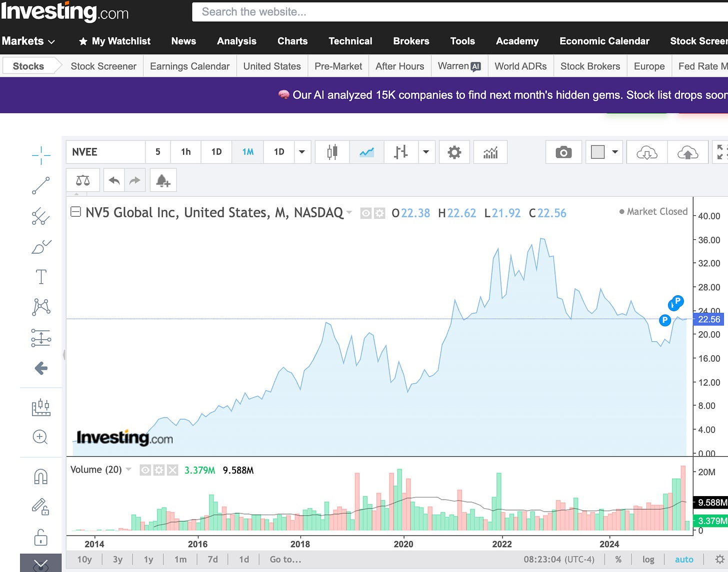728x572 pixels.
Task: Save chart layout to cloud
Action: (x=688, y=152)
